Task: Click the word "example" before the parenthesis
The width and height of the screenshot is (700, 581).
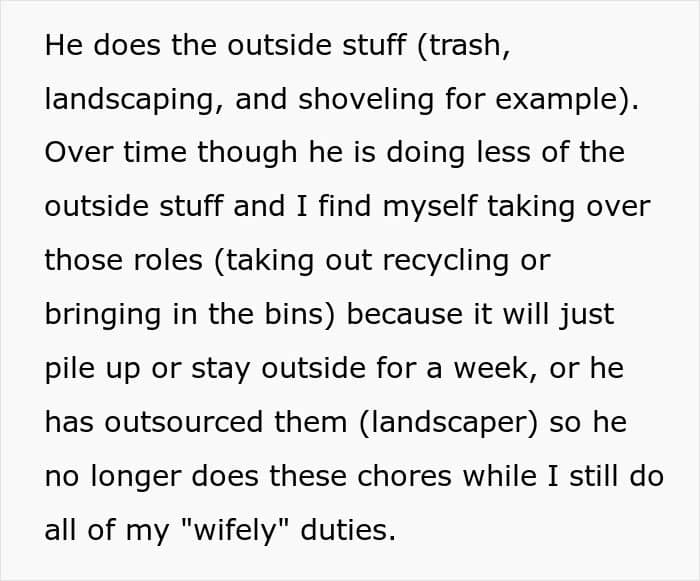Action: click(556, 99)
